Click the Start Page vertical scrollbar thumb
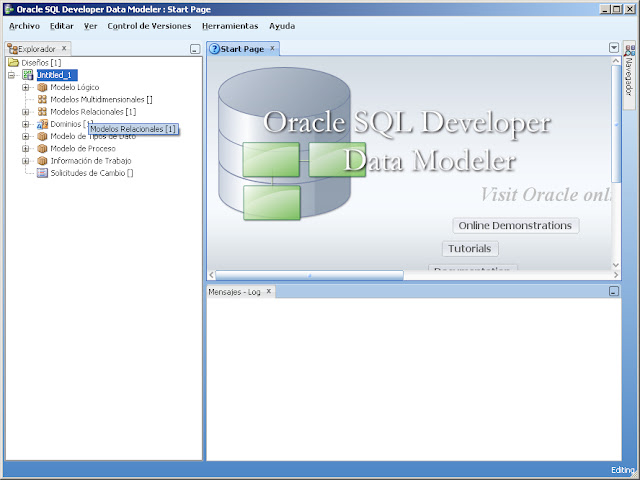640x480 pixels. coord(616,123)
